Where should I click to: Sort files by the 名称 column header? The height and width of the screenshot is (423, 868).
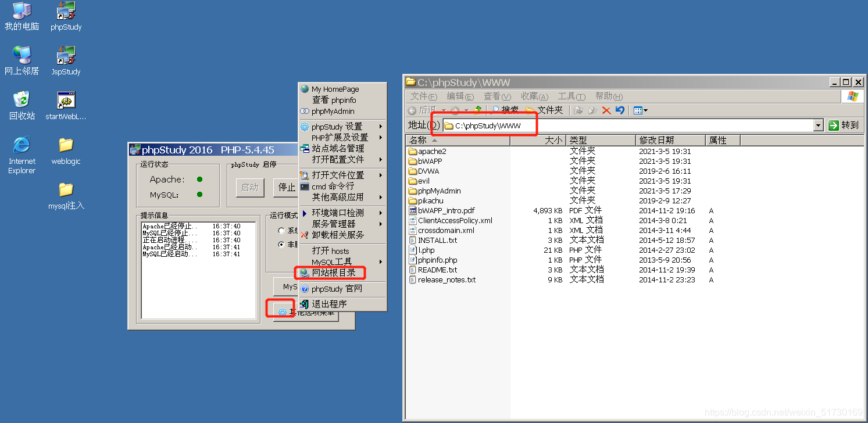click(x=458, y=140)
